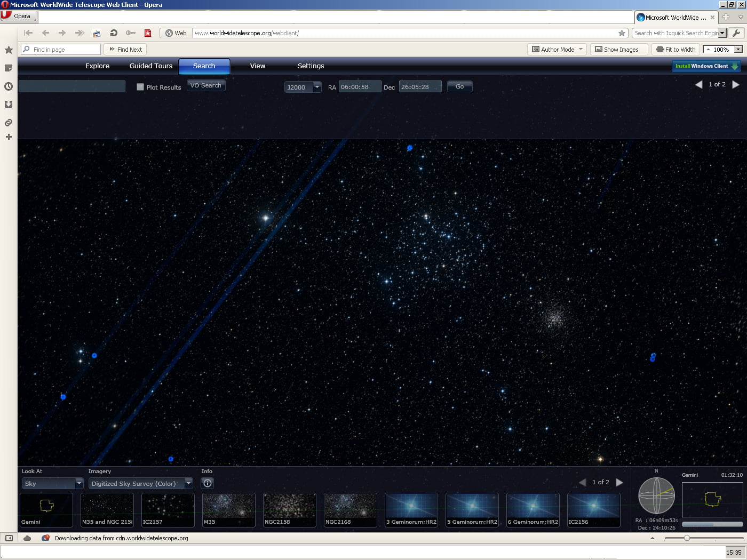This screenshot has height=560, width=747.
Task: Click the worldwidetelescope.org address field
Action: (404, 33)
